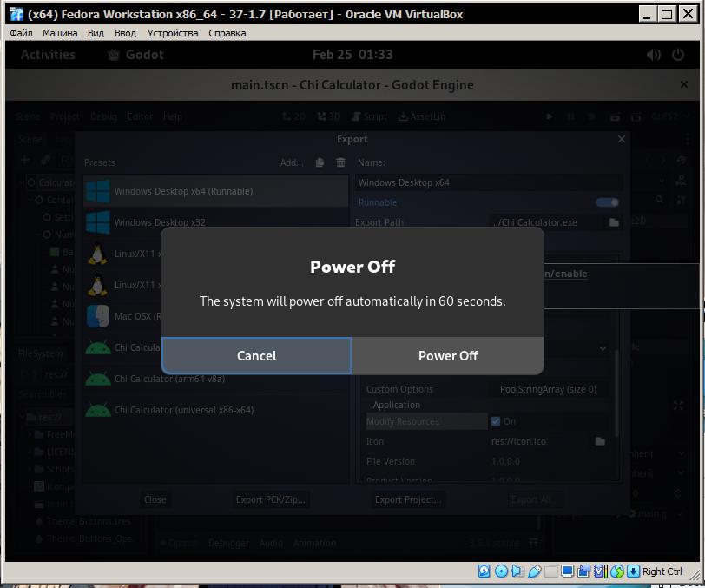This screenshot has width=705, height=588.
Task: Click the export options scrollbar
Action: pyautogui.click(x=616, y=393)
